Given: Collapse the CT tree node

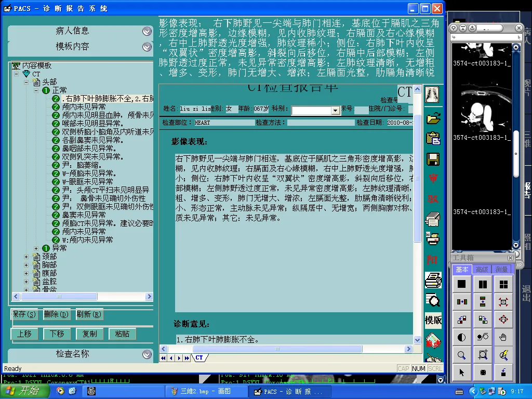Looking at the screenshot, I should (x=17, y=74).
